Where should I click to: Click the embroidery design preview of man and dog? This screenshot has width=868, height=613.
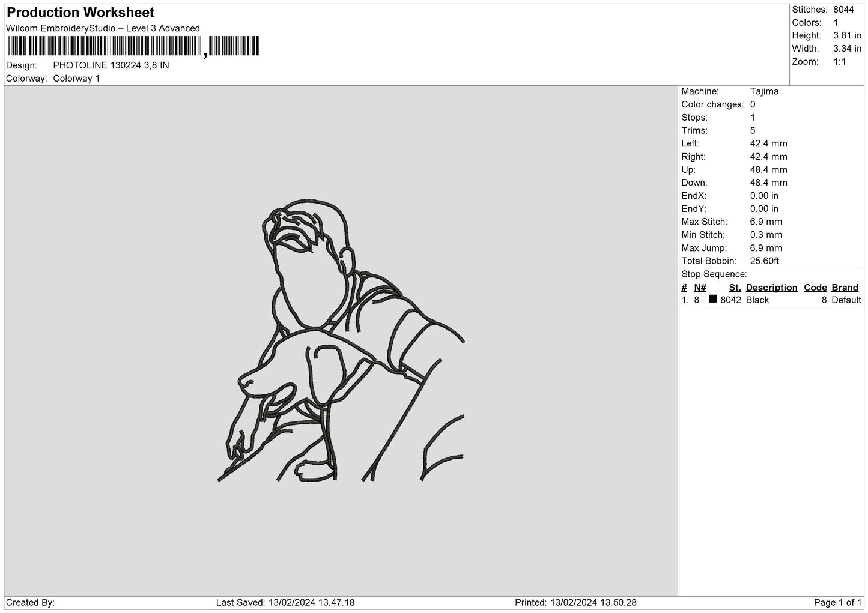coord(341,341)
